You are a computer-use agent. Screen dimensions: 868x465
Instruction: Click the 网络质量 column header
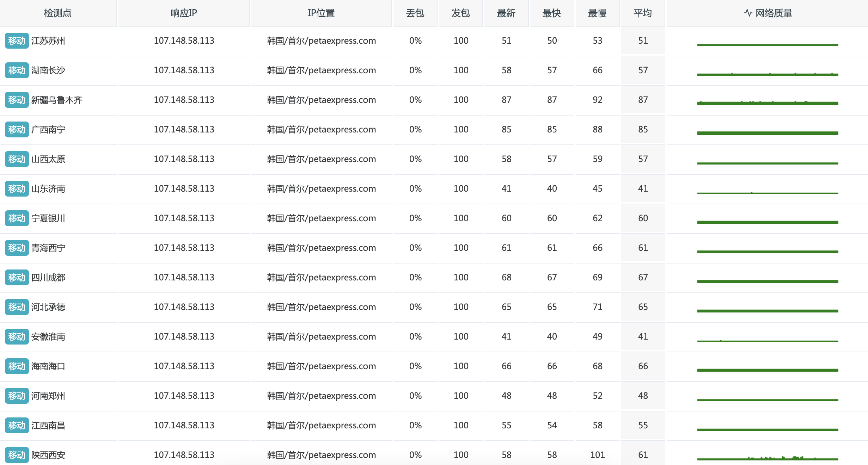767,13
